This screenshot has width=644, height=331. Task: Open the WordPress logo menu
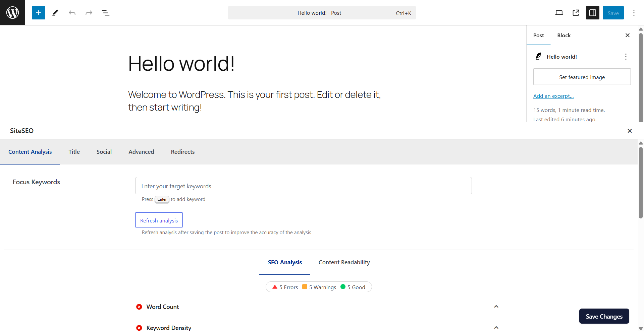click(12, 12)
